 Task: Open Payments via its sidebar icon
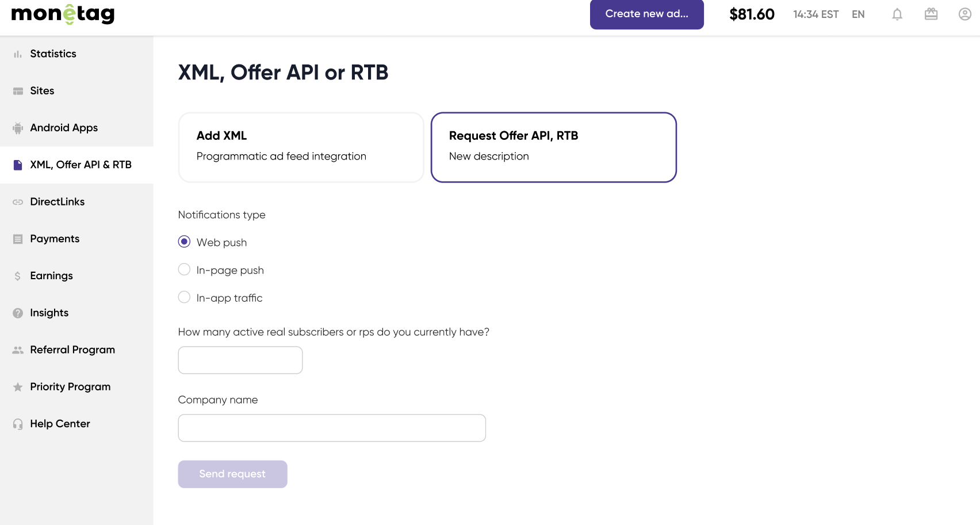click(18, 238)
